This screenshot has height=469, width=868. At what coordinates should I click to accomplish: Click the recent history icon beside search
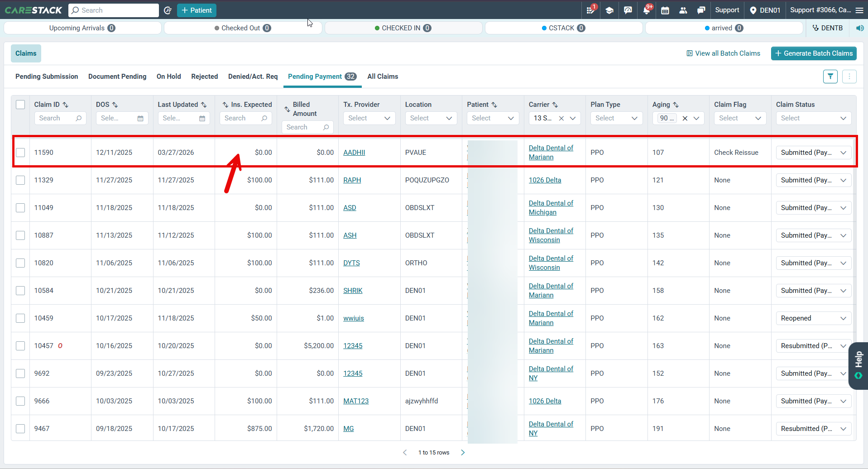pyautogui.click(x=168, y=10)
